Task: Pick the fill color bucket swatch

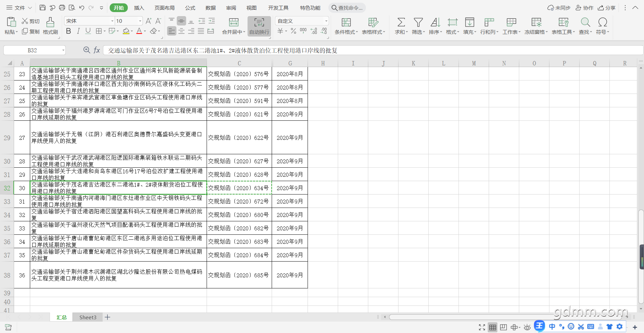Action: (x=126, y=31)
